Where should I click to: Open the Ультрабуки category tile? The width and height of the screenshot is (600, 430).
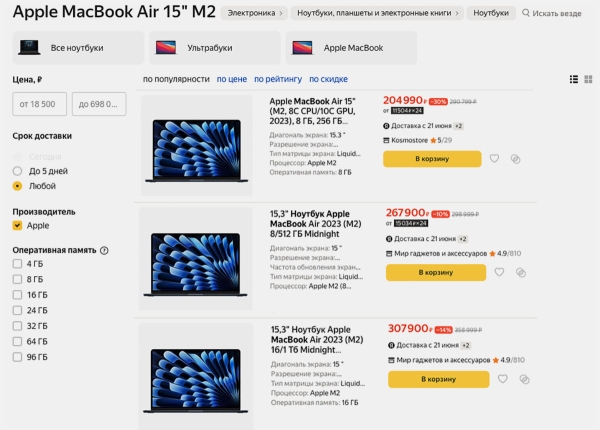coord(215,48)
